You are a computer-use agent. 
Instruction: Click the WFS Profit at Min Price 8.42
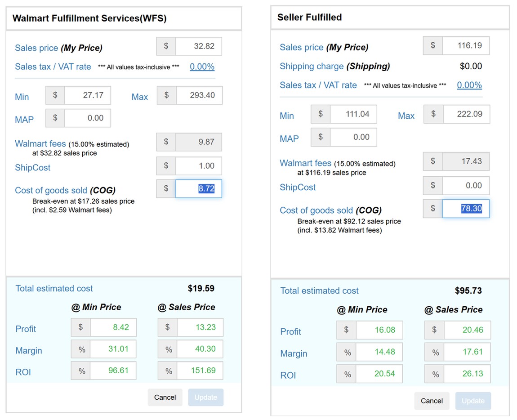[113, 327]
